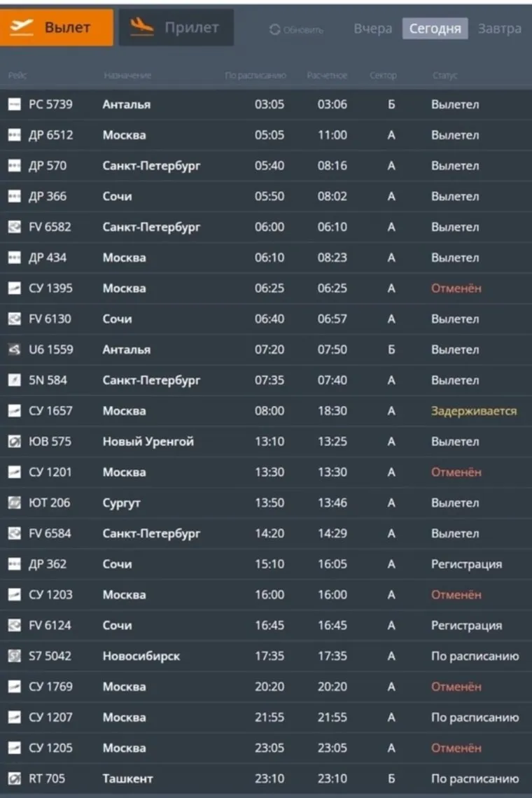Click the airline logo for FV 6582
Viewport: 532px width, 798px height.
pos(14,227)
